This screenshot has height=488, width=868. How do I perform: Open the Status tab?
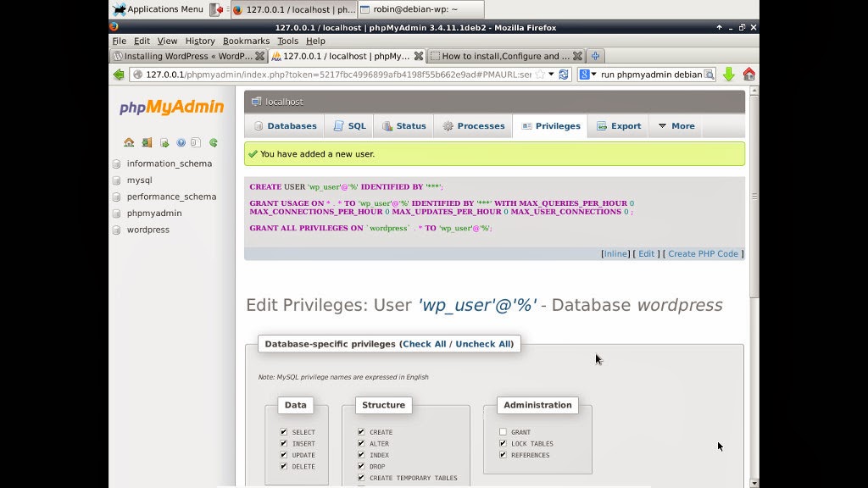(x=404, y=126)
